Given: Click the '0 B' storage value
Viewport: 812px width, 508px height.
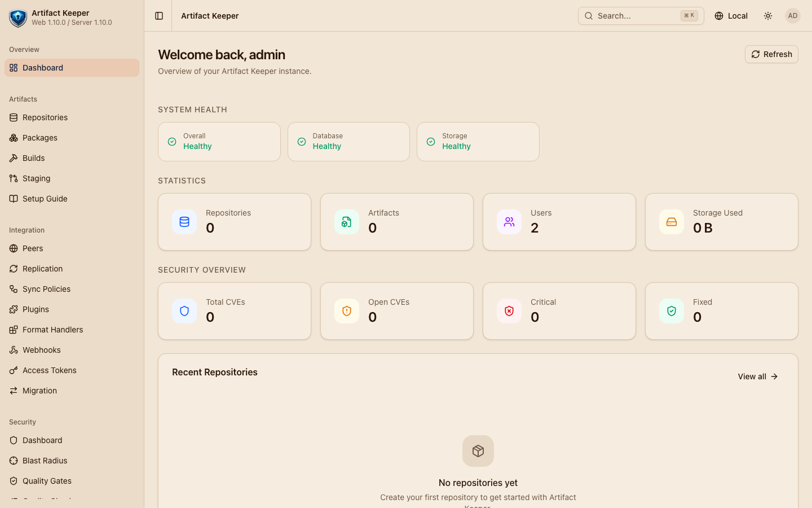Looking at the screenshot, I should click(x=703, y=228).
